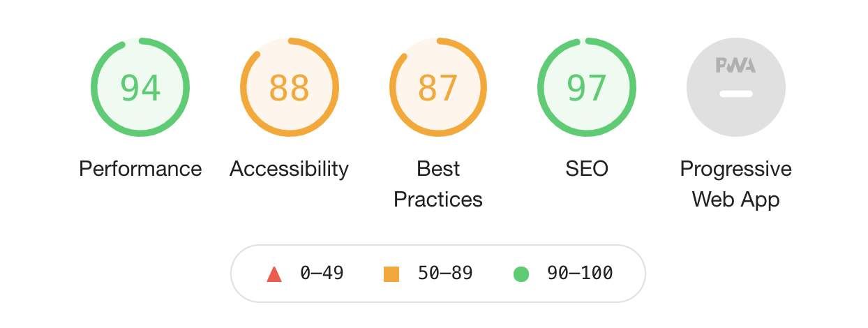This screenshot has width=868, height=328.
Task: Click the white dash in PWA badge
Action: point(735,94)
